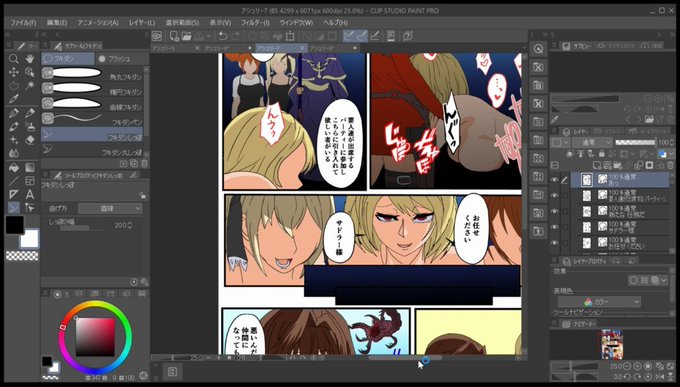This screenshot has width=680, height=387.
Task: Select the Fill bucket tool
Action: [13, 167]
